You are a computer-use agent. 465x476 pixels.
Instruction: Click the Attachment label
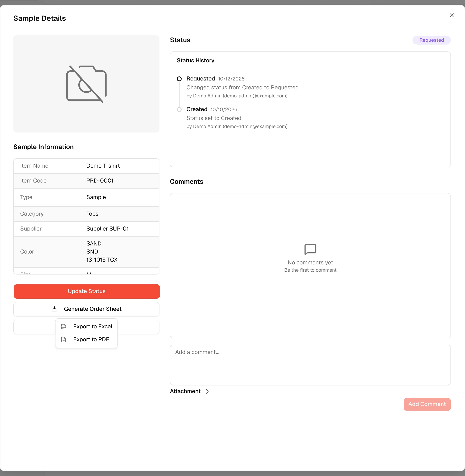pyautogui.click(x=185, y=391)
